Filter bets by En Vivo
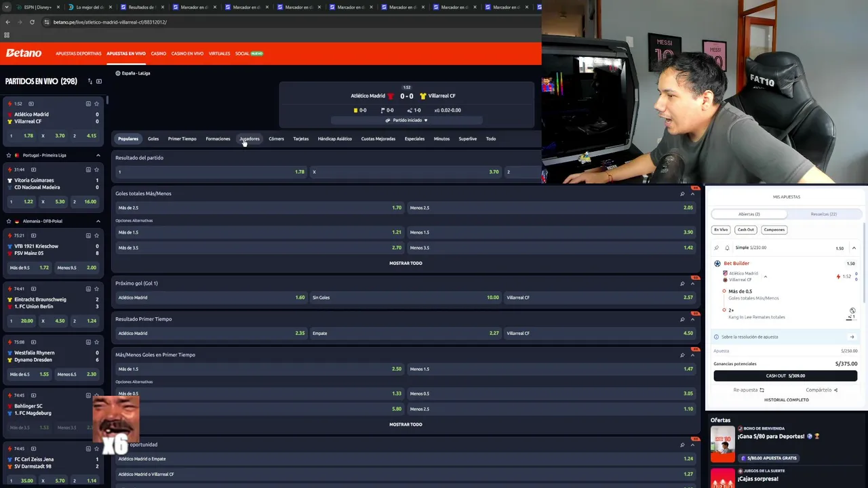The width and height of the screenshot is (868, 488). coord(721,230)
